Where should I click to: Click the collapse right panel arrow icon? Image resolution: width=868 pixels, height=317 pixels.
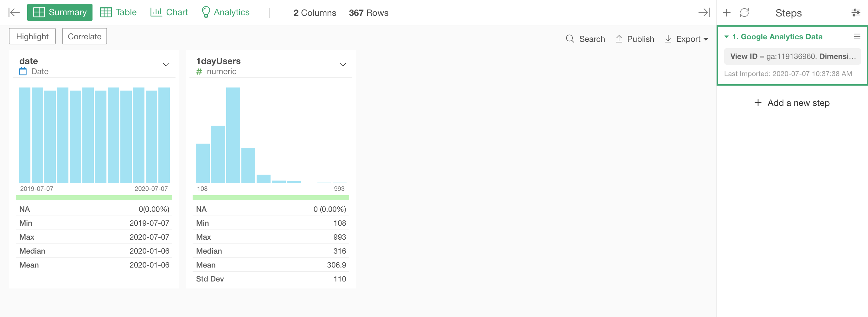(x=704, y=12)
